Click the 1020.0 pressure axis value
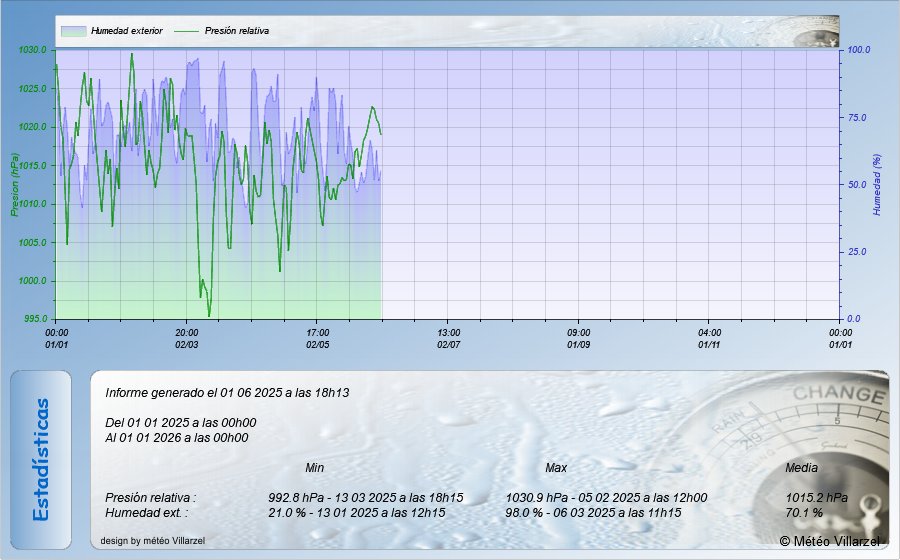 (x=32, y=127)
